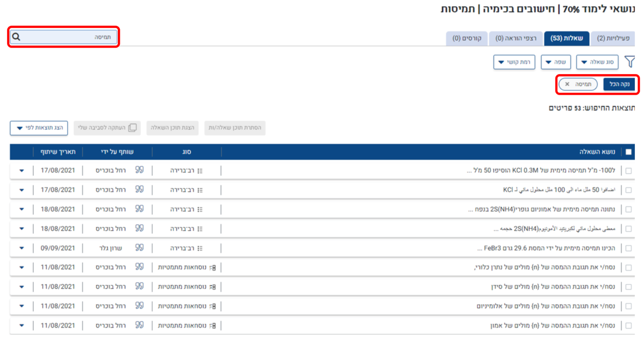Switch to the פעילויות (2) tab
This screenshot has height=342, width=644.
tap(612, 38)
